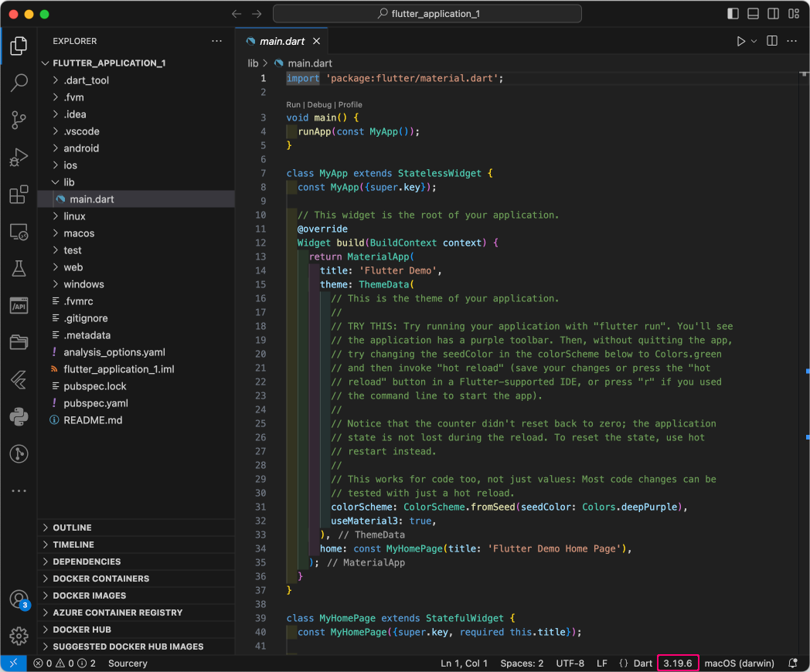This screenshot has width=810, height=672.
Task: Click Ln 1, Col 1 position indicator
Action: [x=464, y=664]
